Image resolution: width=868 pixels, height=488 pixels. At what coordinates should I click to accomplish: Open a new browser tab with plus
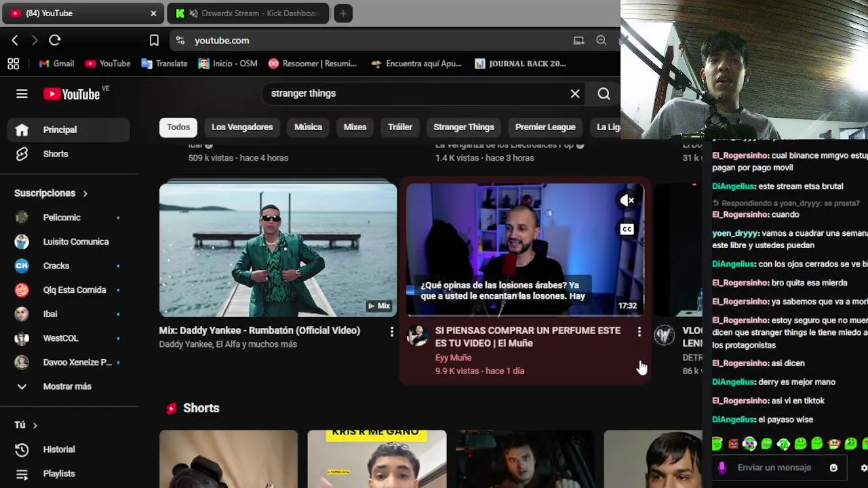(343, 14)
